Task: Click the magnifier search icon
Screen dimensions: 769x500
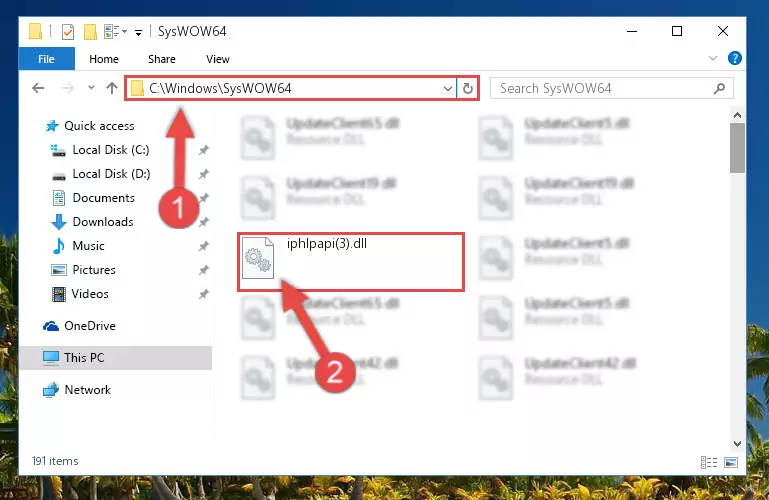Action: tap(719, 88)
